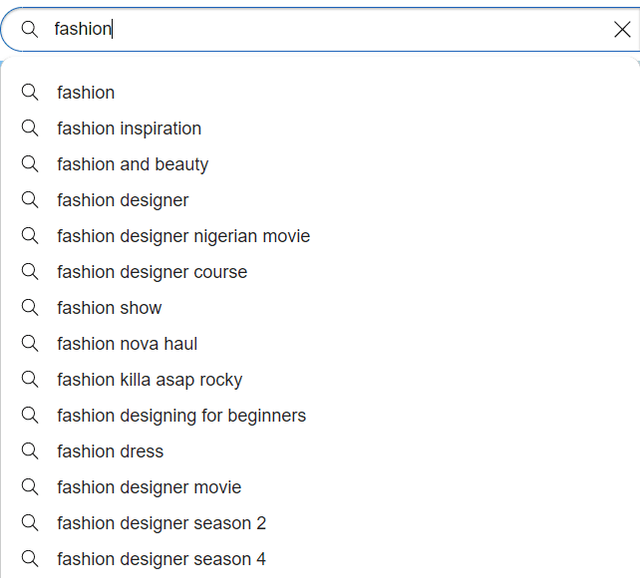This screenshot has height=578, width=640.
Task: Choose 'fashion designer course' suggestion
Action: pos(152,272)
